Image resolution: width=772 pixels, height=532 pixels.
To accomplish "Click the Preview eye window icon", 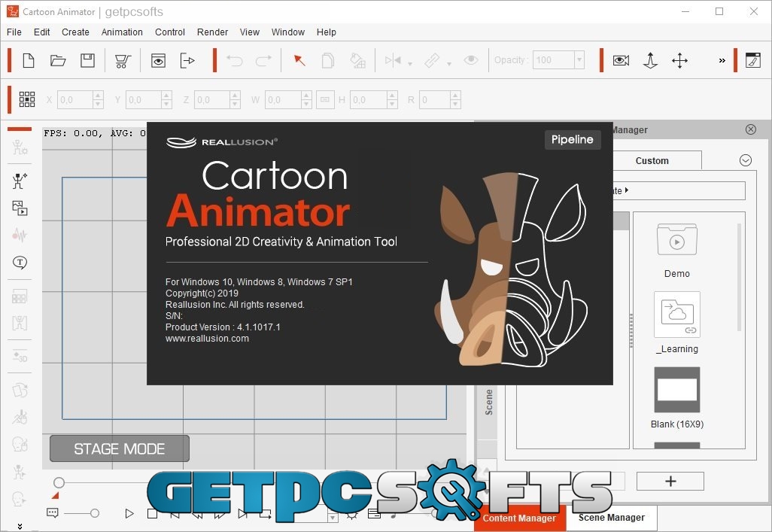I will pos(158,61).
